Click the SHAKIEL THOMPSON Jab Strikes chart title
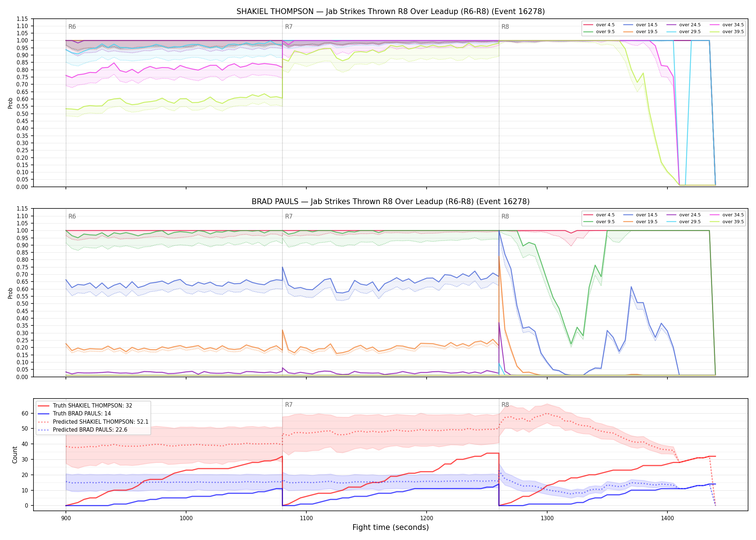 tap(391, 12)
